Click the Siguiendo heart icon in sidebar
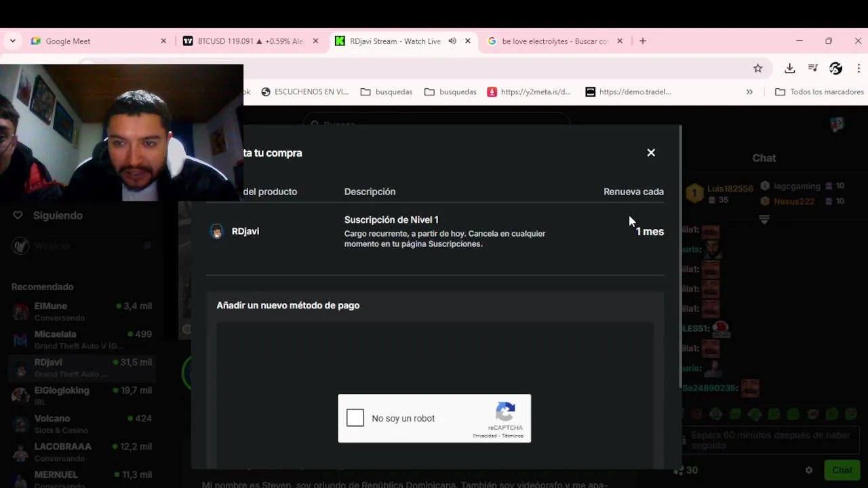Screen dimensions: 868x488 click(x=18, y=216)
